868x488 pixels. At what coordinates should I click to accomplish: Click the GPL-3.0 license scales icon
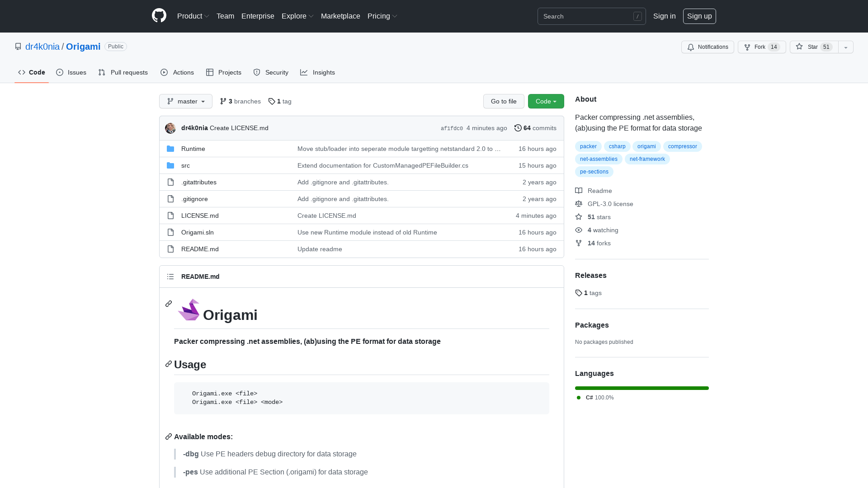point(579,204)
